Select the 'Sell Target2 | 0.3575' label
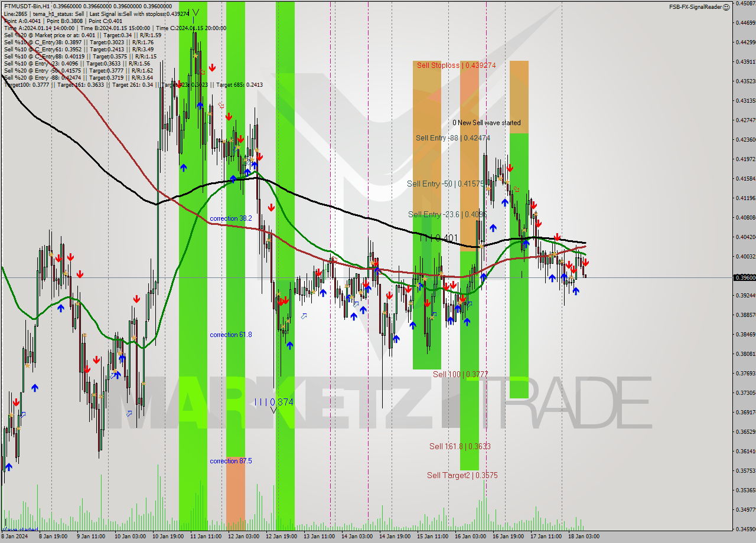This screenshot has height=543, width=756. coord(462,475)
